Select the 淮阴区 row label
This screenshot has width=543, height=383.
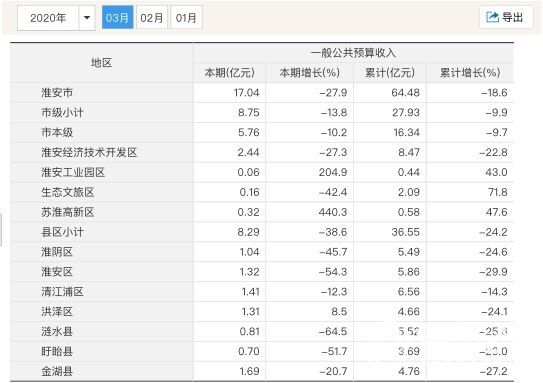57,252
